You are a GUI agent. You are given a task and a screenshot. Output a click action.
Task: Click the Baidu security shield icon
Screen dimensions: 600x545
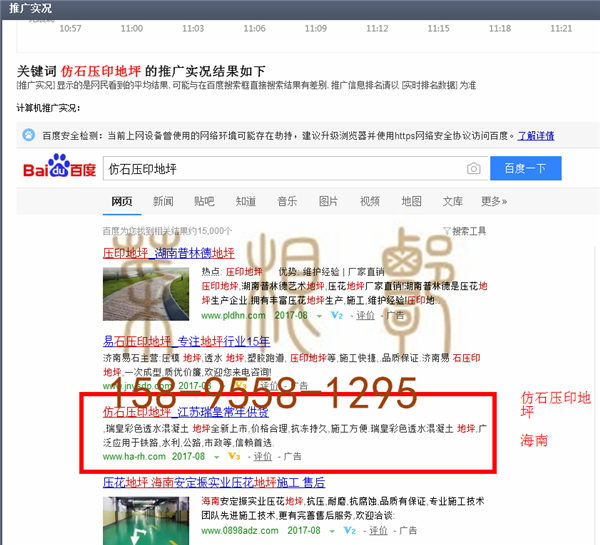28,135
